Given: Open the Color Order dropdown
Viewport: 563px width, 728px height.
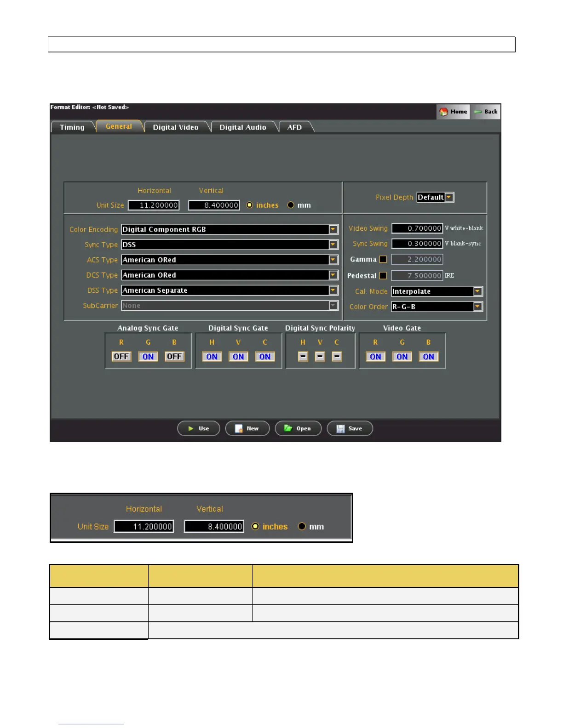Looking at the screenshot, I should 437,307.
